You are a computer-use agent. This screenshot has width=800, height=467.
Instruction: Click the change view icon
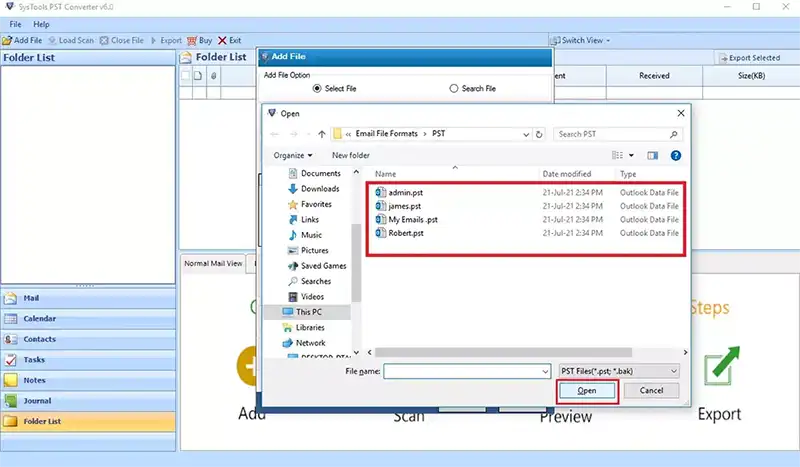point(617,155)
